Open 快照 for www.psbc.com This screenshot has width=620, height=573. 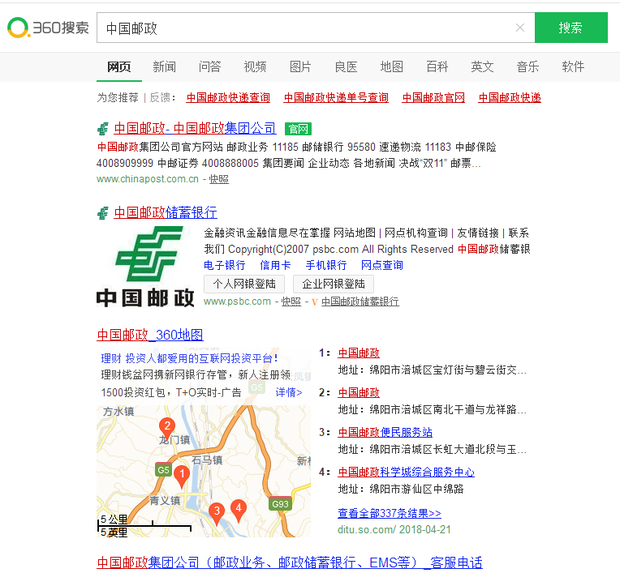click(x=291, y=302)
